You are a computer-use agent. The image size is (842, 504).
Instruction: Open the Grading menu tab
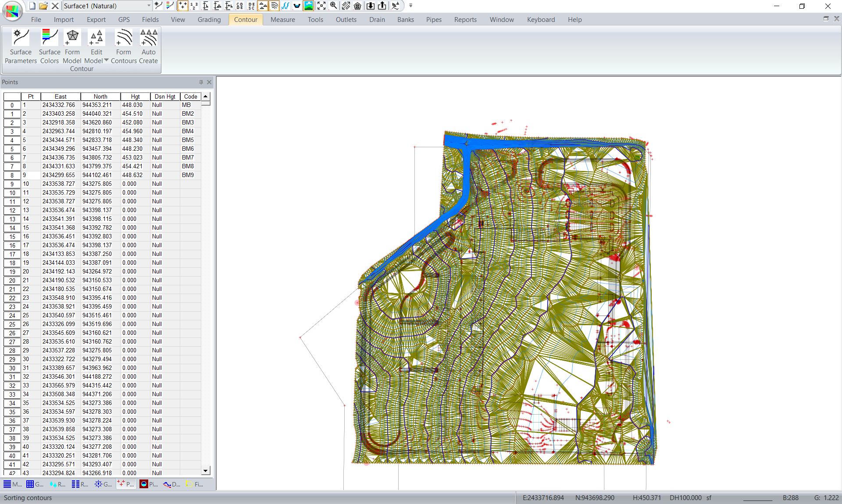tap(209, 20)
